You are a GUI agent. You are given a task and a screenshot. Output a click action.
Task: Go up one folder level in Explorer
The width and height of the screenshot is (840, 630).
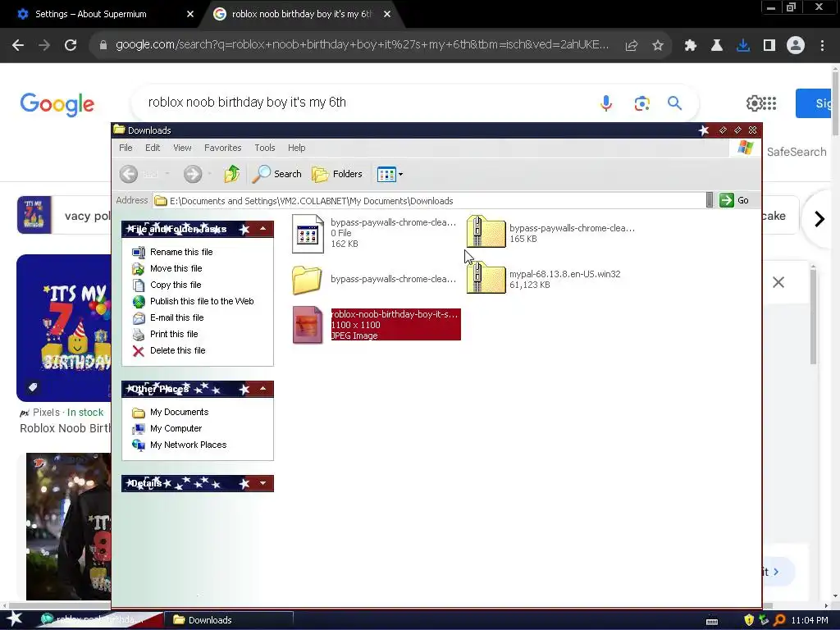(232, 174)
